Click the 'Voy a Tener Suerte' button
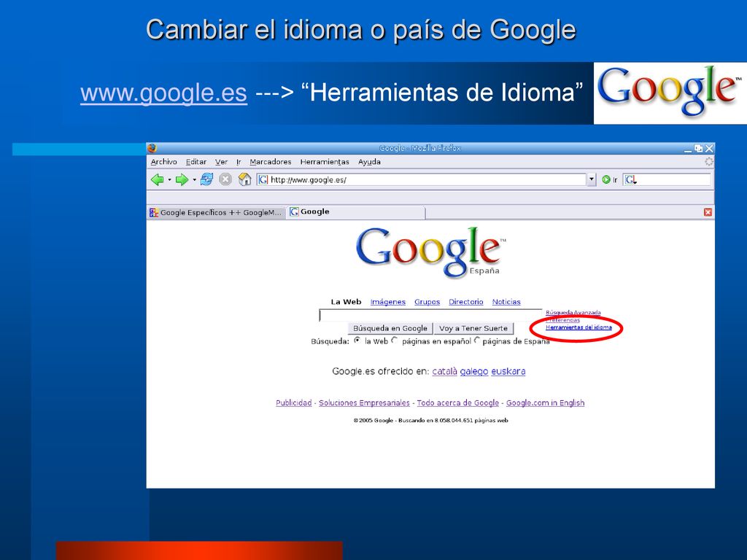Screen dimensions: 747x560 [473, 328]
